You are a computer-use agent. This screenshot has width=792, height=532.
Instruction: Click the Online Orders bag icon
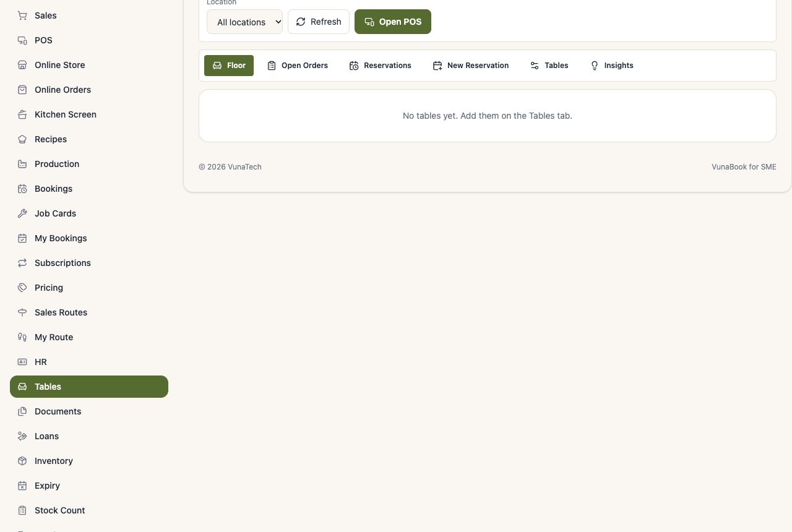click(22, 90)
